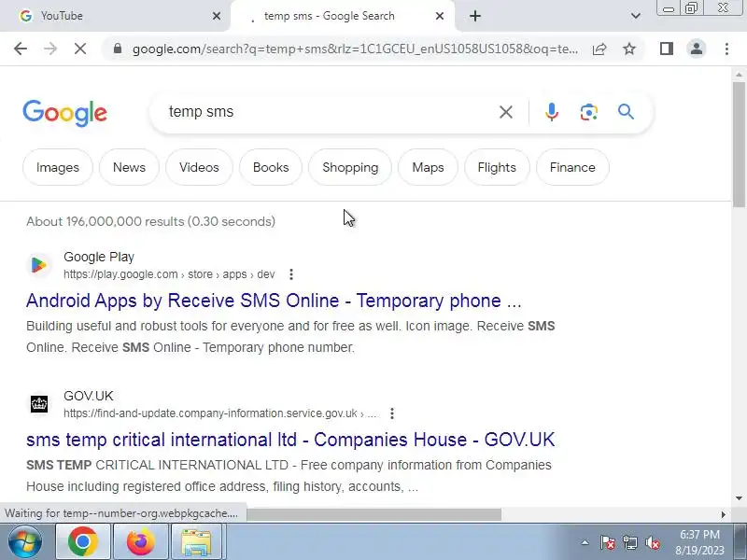Click the horizontal scrollbar thumb
This screenshot has width=747, height=560.
click(x=373, y=514)
